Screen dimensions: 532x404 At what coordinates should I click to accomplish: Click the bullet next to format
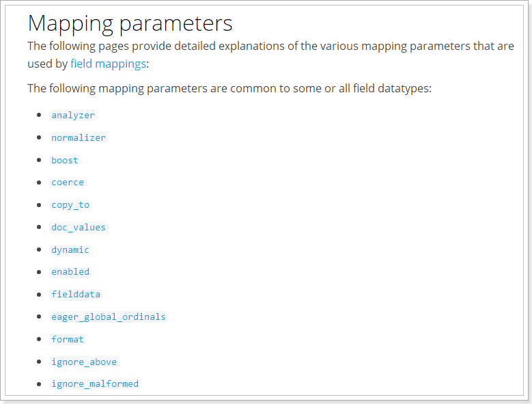pyautogui.click(x=39, y=339)
